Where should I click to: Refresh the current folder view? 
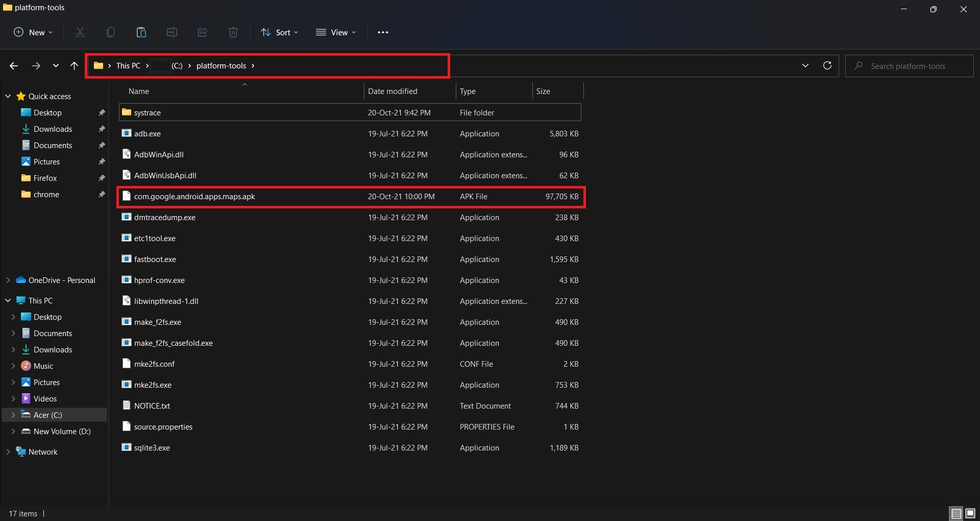coord(827,65)
